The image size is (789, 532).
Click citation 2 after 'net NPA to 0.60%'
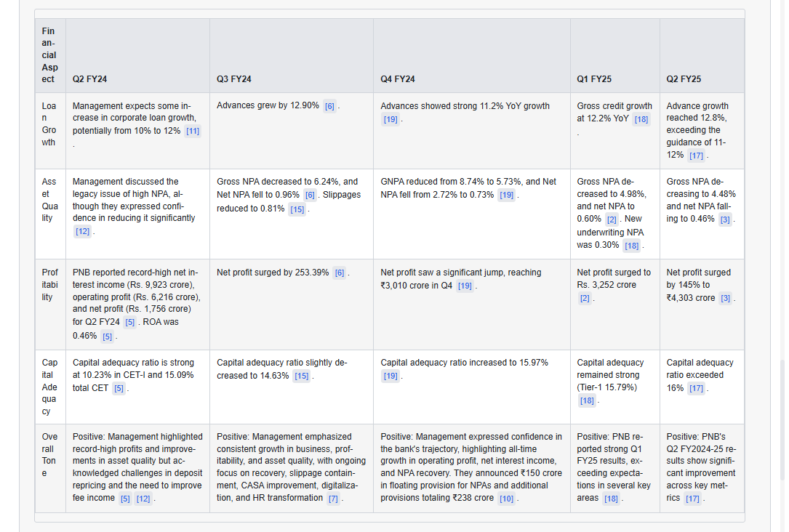pyautogui.click(x=612, y=219)
